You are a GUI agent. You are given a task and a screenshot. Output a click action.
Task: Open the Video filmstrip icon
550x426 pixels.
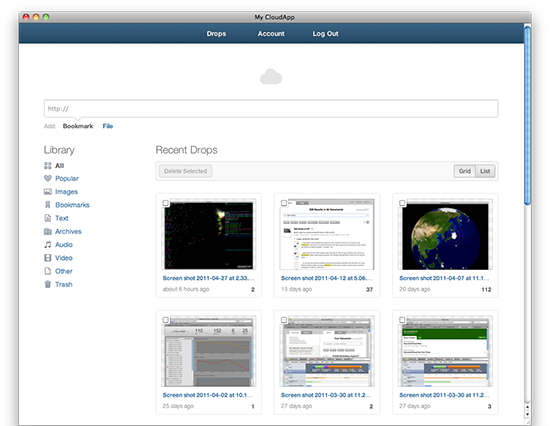point(48,258)
